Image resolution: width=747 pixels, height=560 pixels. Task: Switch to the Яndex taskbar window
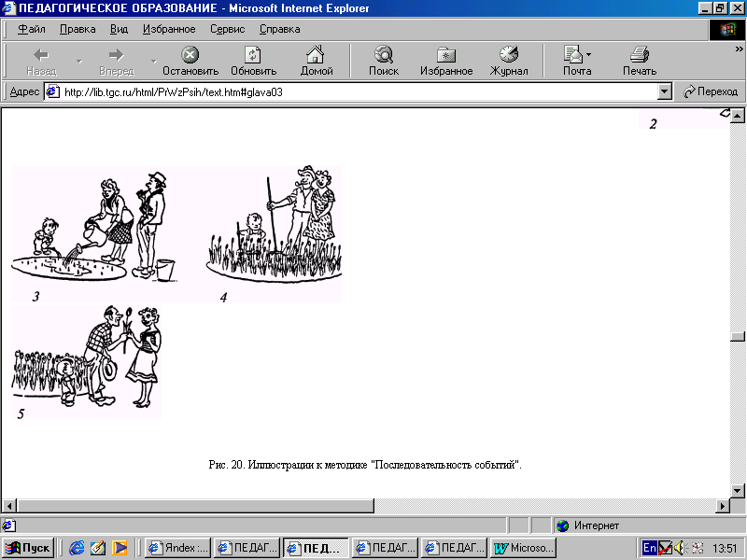tap(177, 548)
